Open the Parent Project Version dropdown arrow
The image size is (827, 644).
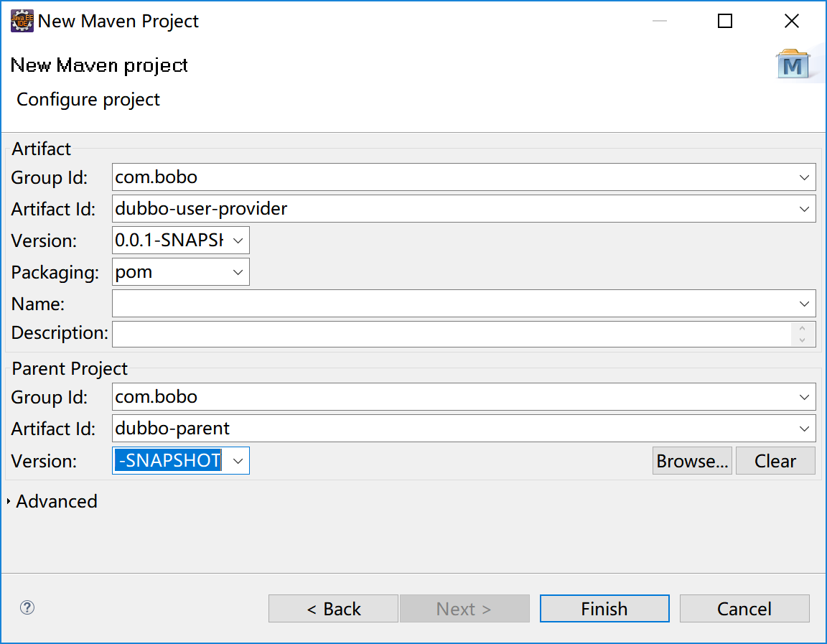coord(238,461)
